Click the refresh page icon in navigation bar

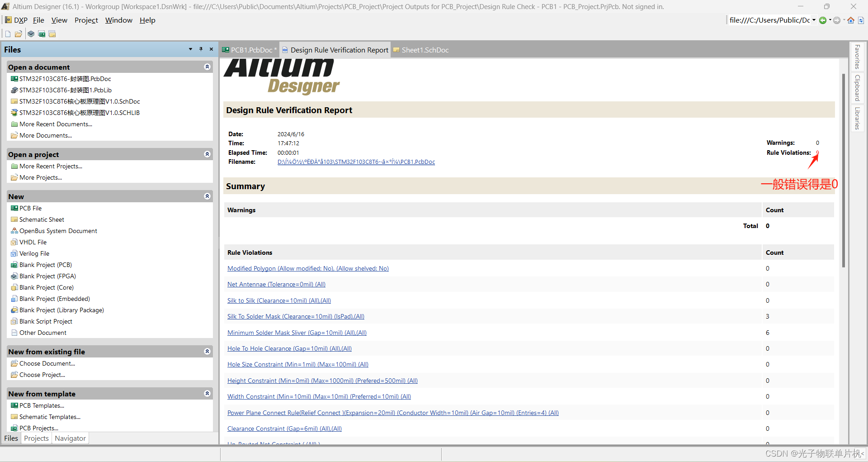click(x=861, y=20)
